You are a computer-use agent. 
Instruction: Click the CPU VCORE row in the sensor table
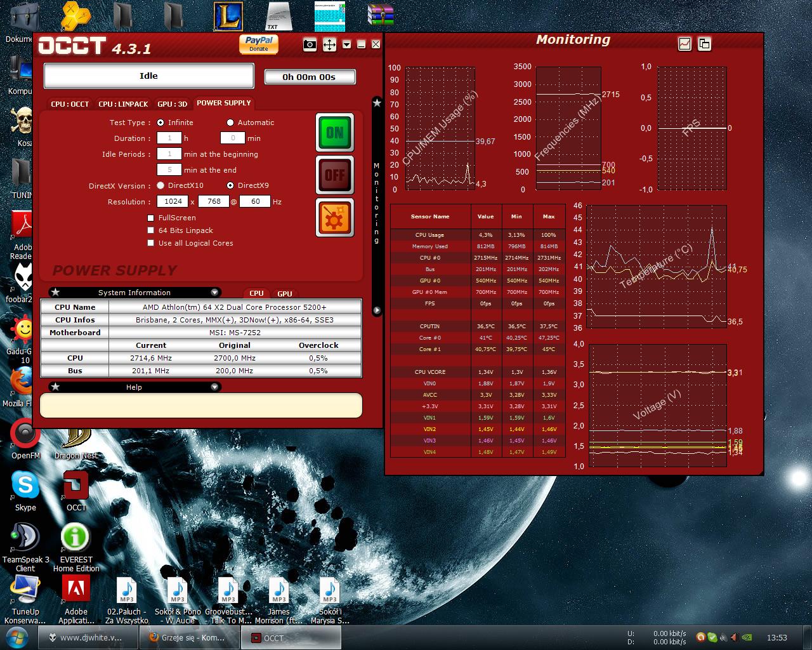tap(476, 372)
